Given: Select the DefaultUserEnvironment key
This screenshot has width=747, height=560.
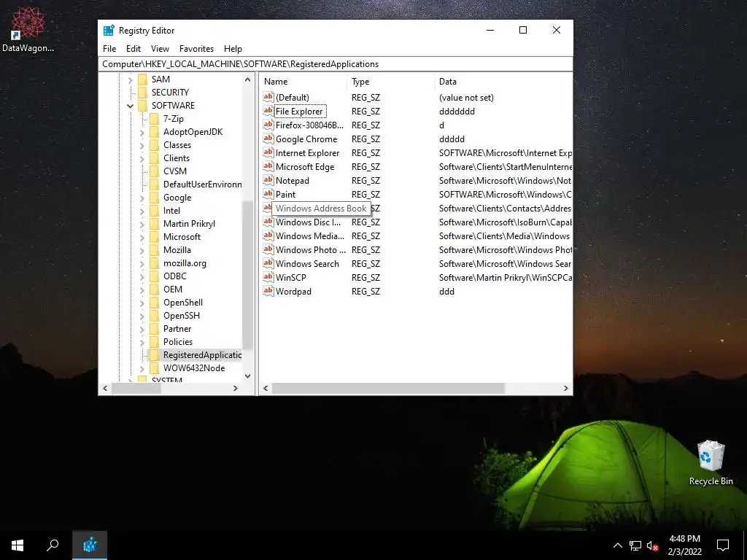Looking at the screenshot, I should point(202,184).
